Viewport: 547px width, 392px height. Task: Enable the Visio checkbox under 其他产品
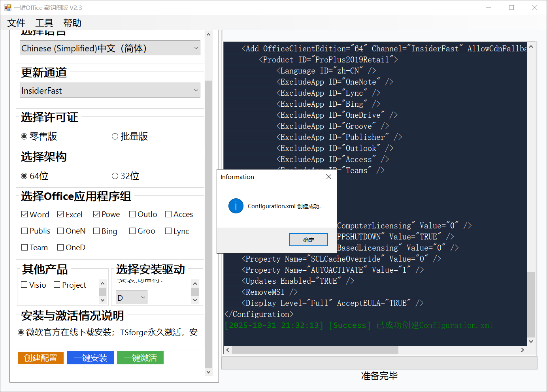point(24,285)
